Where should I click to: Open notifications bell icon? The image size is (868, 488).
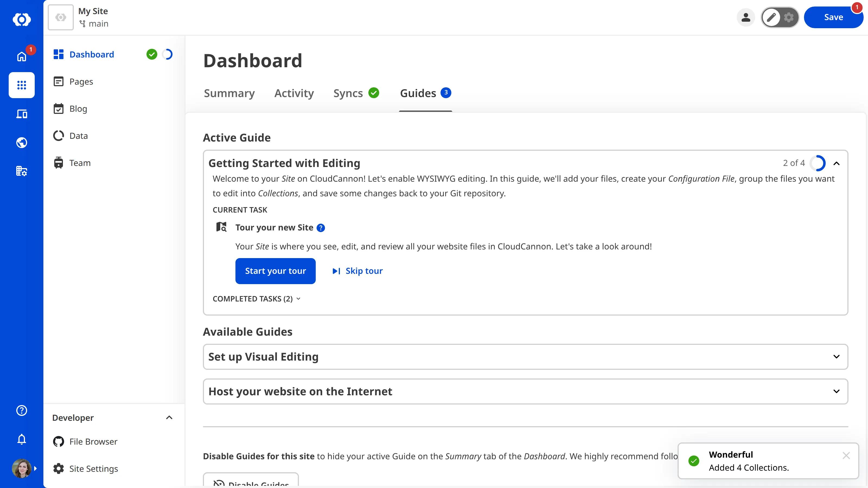click(x=22, y=439)
